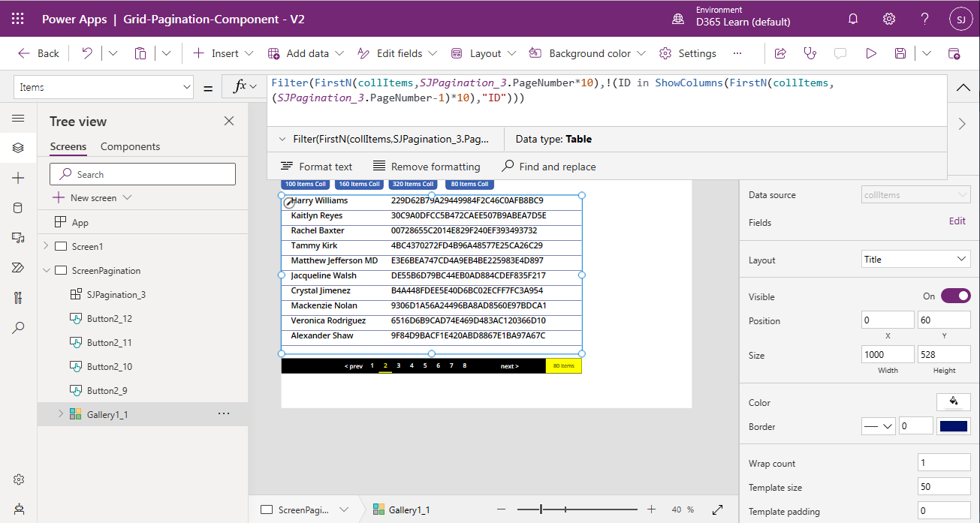This screenshot has height=523, width=980.
Task: Expand the formula result chevron
Action: (x=282, y=139)
